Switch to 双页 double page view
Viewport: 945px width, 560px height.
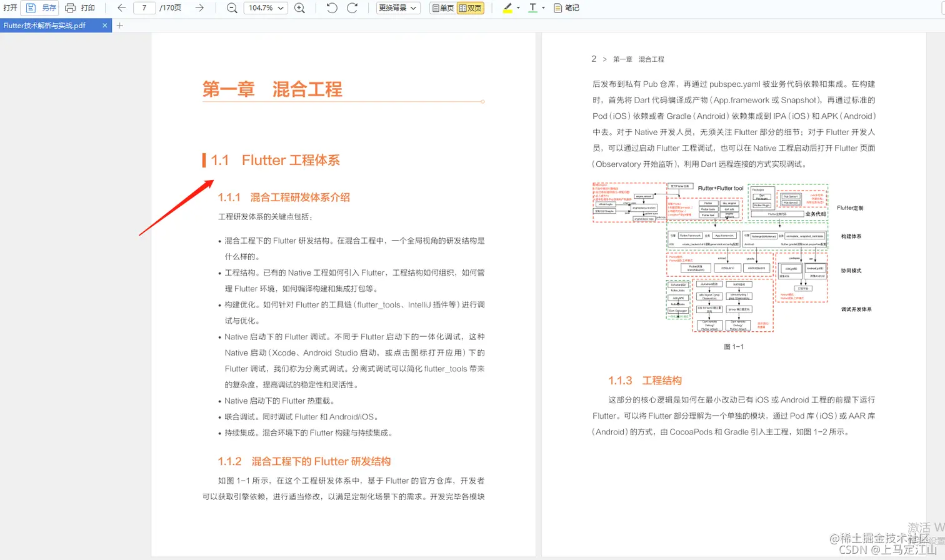tap(471, 8)
